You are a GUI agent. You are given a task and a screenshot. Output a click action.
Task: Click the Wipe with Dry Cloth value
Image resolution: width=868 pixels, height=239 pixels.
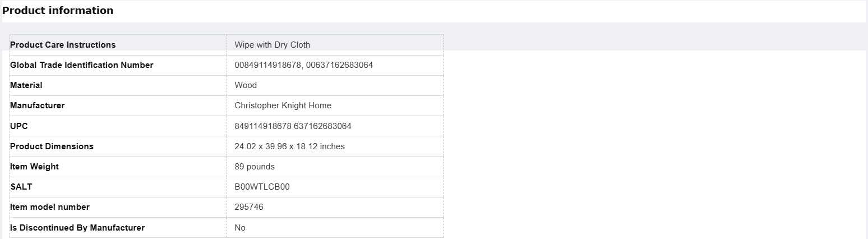click(x=273, y=45)
